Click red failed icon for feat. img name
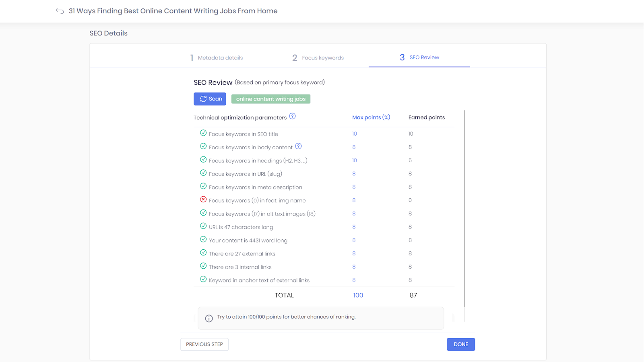 tap(203, 200)
